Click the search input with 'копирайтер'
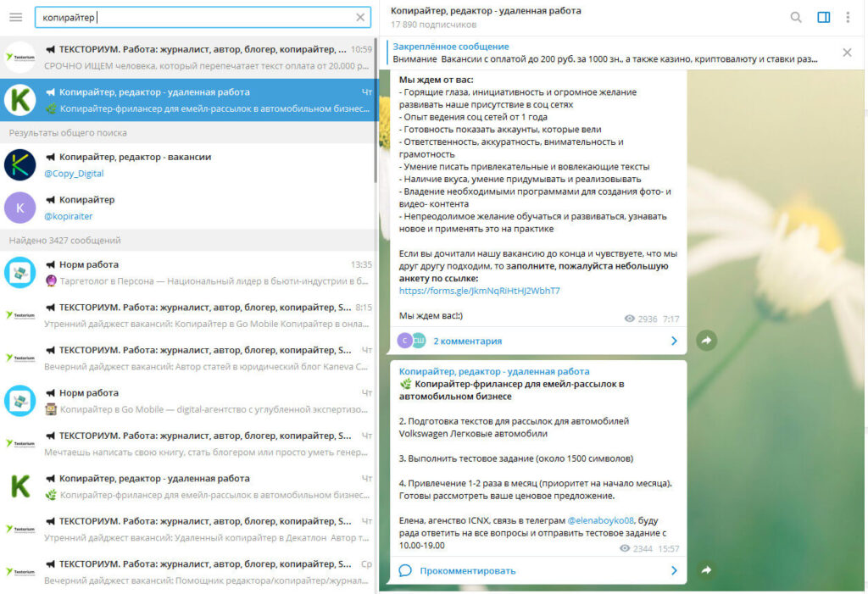The image size is (868, 594). [195, 17]
